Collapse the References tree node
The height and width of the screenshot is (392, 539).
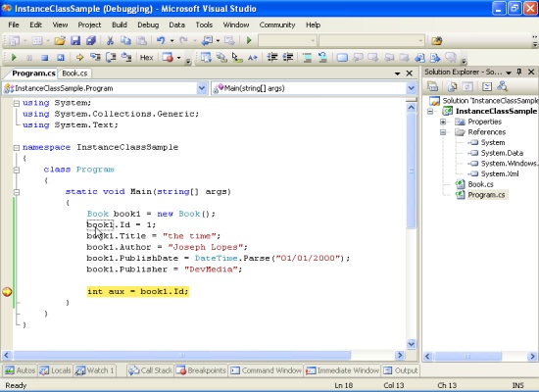pyautogui.click(x=443, y=132)
